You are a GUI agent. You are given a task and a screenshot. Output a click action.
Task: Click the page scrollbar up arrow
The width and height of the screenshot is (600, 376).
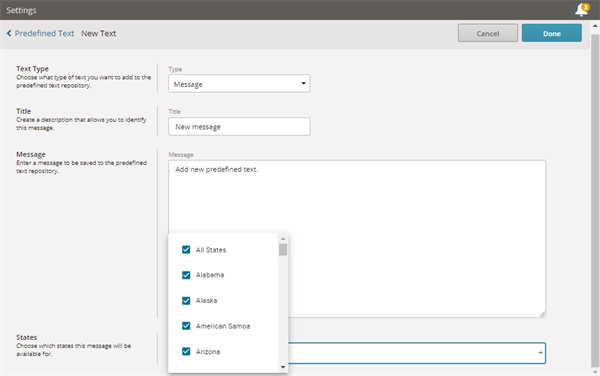[x=595, y=26]
